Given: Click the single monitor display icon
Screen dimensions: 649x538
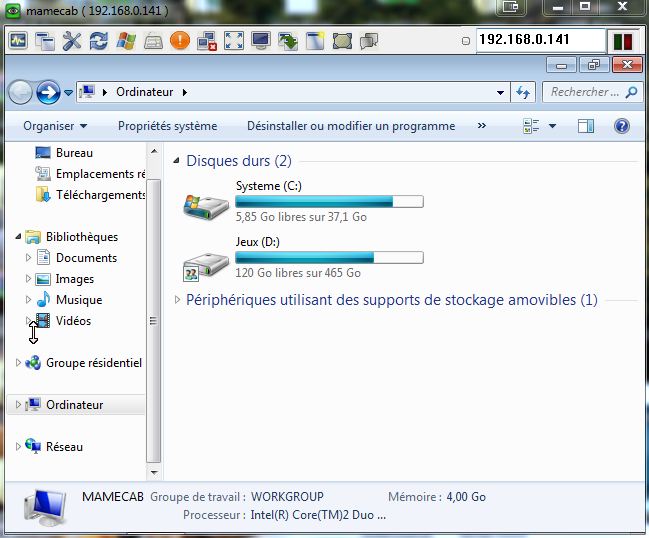Looking at the screenshot, I should 261,41.
